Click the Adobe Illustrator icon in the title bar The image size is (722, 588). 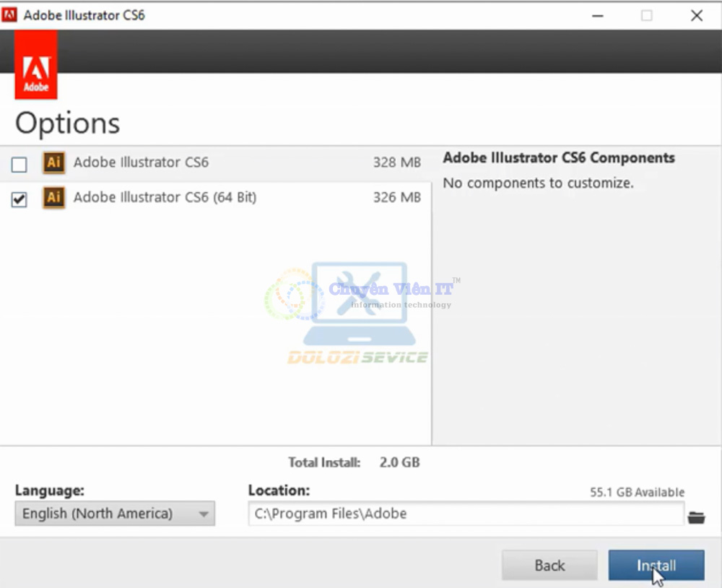click(9, 14)
